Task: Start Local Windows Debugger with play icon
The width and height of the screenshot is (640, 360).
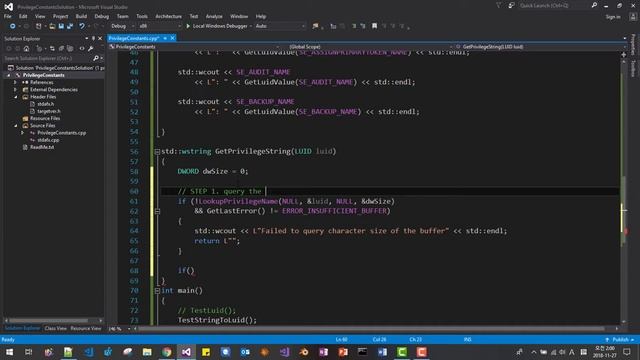Action: (217, 26)
